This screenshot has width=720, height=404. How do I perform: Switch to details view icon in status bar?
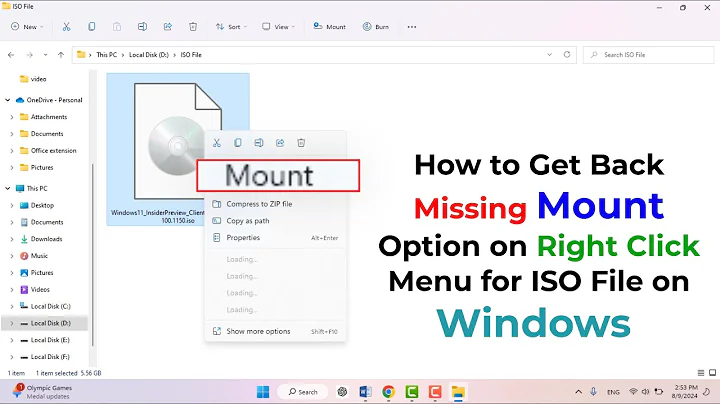(701, 373)
